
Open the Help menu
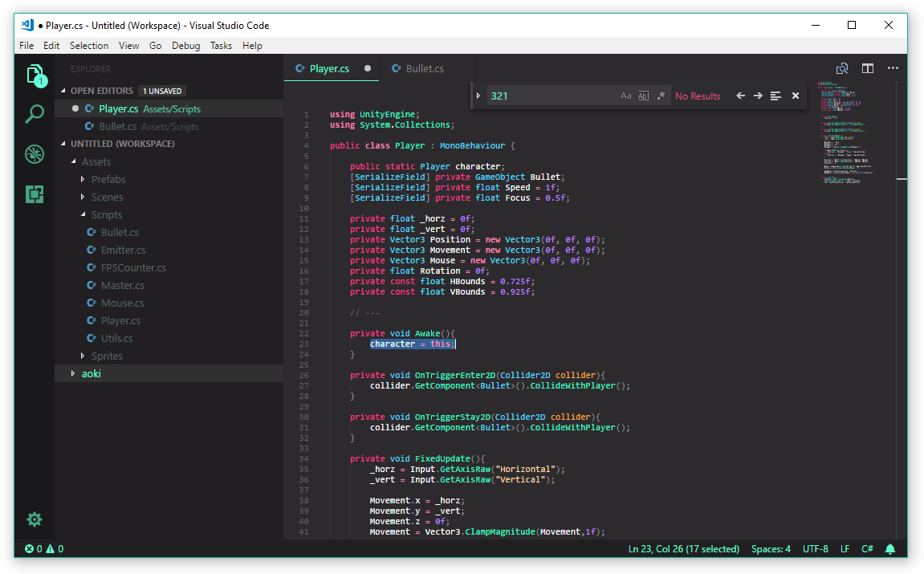tap(252, 46)
